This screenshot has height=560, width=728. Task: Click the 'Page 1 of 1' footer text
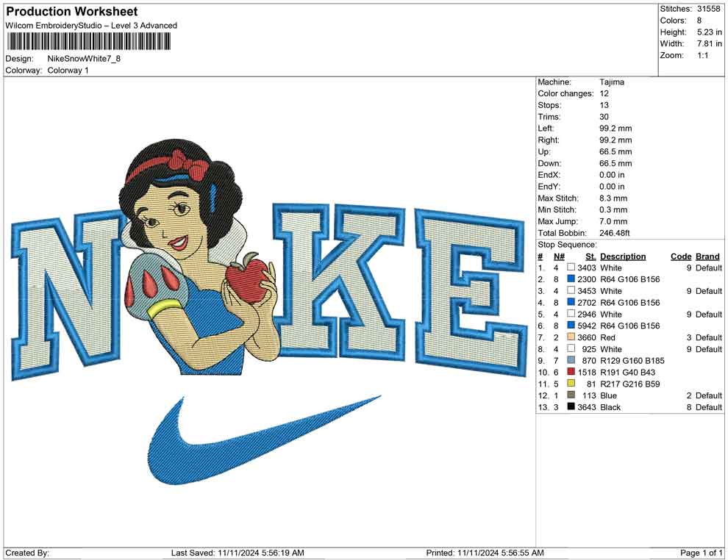pyautogui.click(x=701, y=553)
